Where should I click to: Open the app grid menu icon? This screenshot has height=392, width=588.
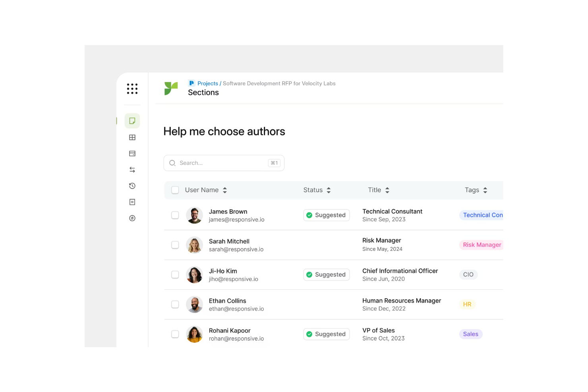132,89
